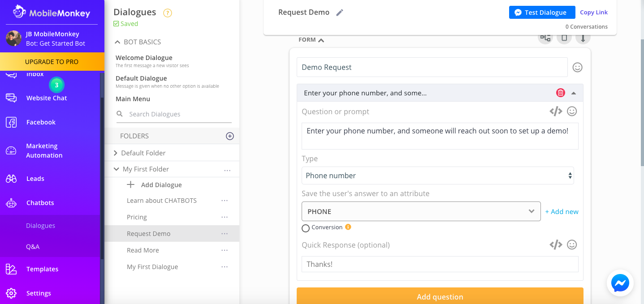
Task: Switch to the Q&A section
Action: 33,246
